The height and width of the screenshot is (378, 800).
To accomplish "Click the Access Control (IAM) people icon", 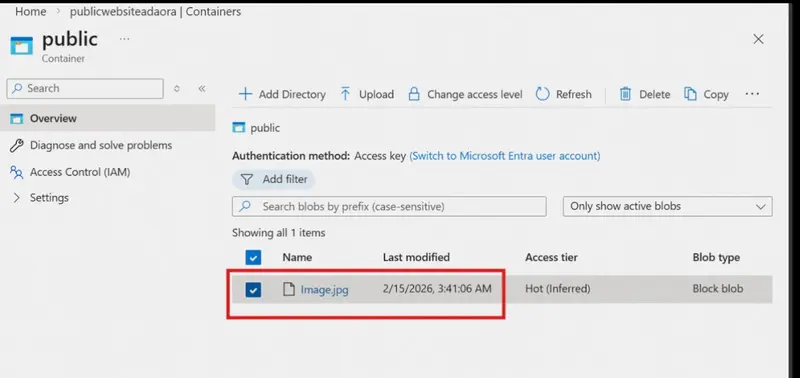I will point(16,172).
